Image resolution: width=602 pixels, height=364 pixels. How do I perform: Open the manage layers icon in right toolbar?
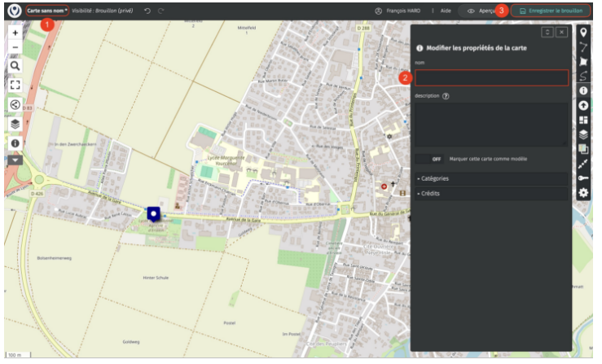(x=583, y=135)
